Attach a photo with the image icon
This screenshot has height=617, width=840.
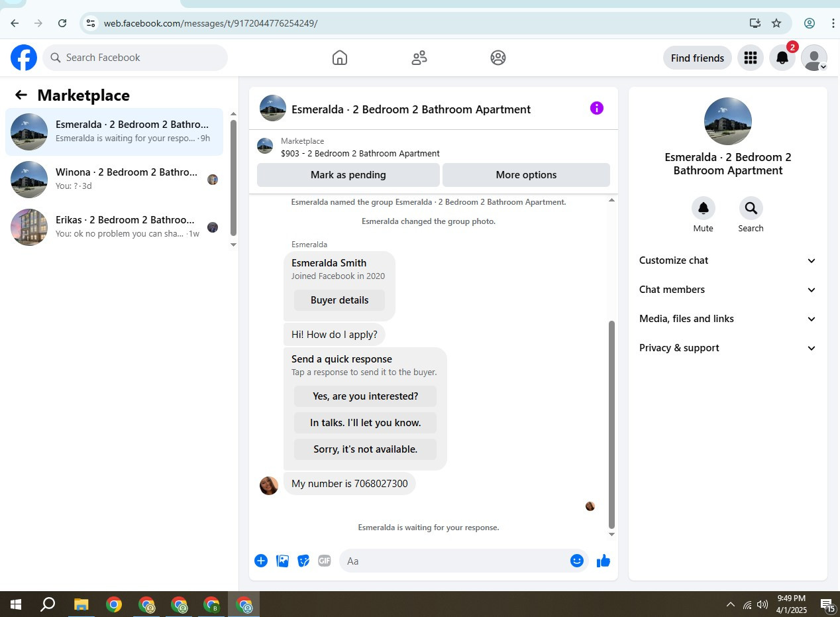pos(282,561)
